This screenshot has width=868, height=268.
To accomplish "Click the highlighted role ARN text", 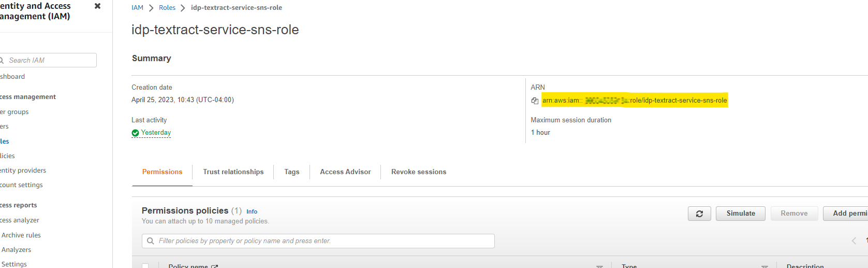I will [635, 101].
